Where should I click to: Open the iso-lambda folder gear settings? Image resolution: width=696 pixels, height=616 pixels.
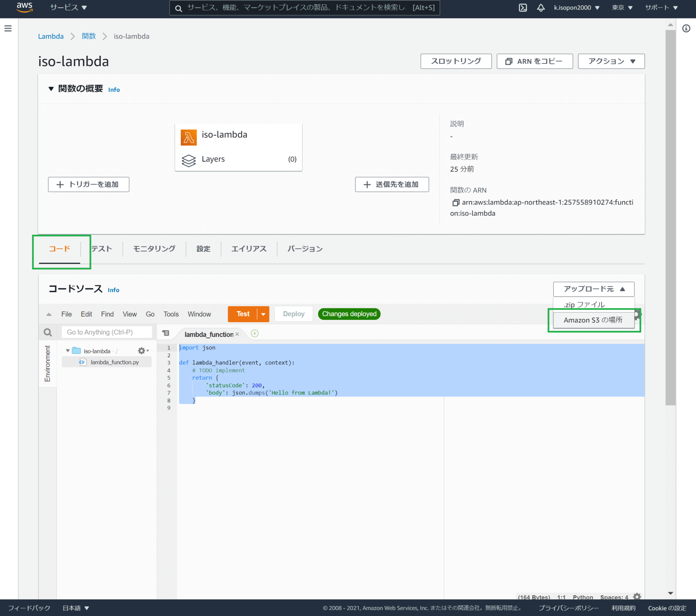point(142,351)
